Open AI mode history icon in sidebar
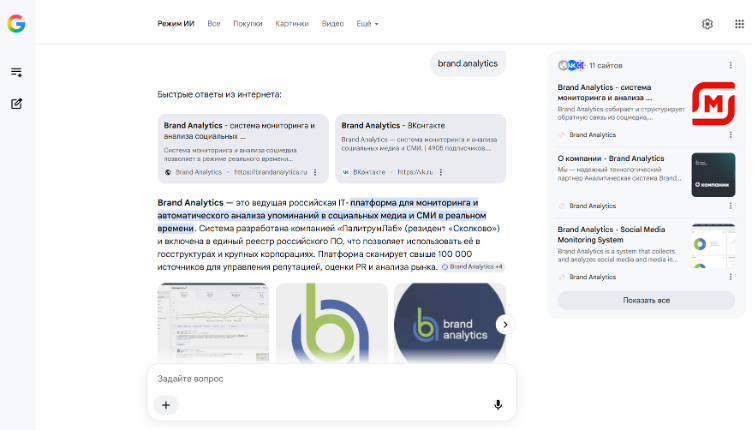Screen dimensions: 755x430 click(x=16, y=72)
